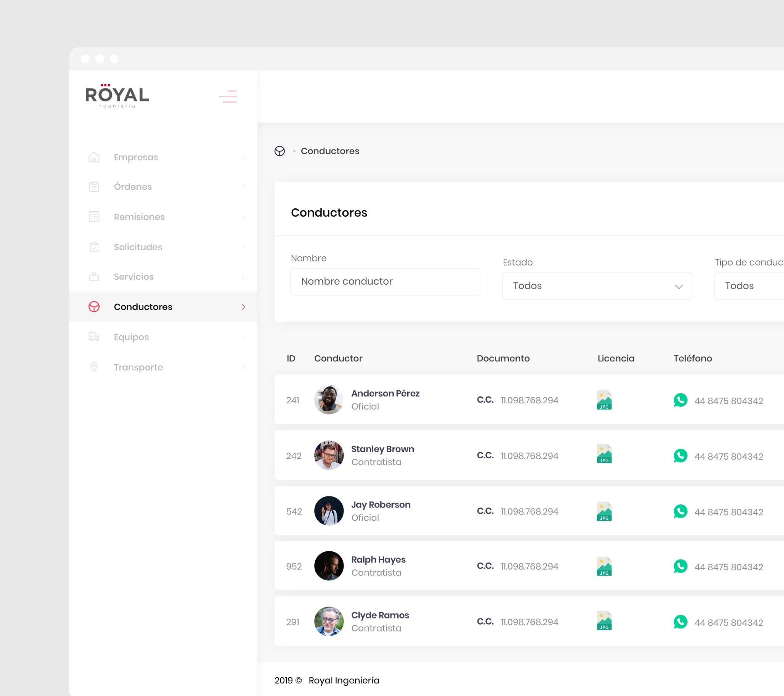Click the Órdenes clipboard icon
Viewport: 784px width, 696px height.
click(x=94, y=187)
